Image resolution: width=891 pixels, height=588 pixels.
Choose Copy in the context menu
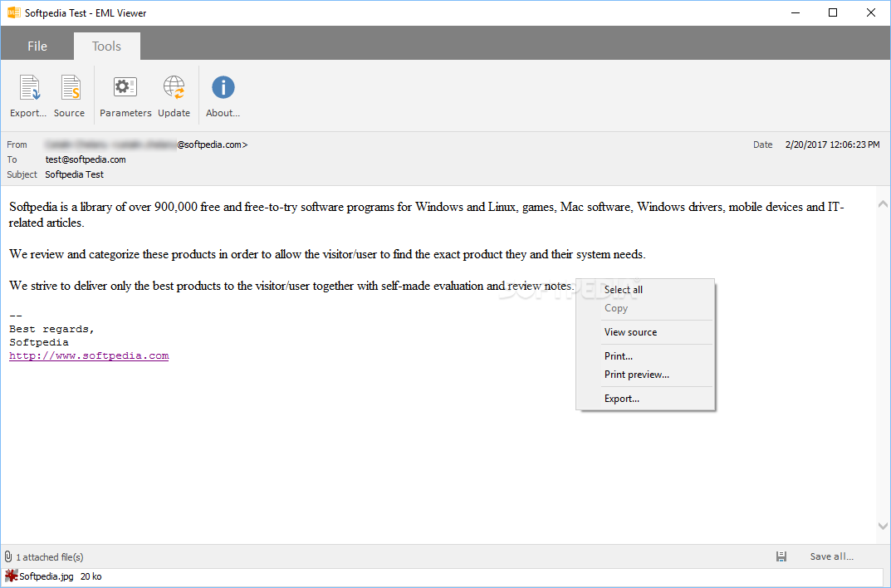tap(645, 308)
